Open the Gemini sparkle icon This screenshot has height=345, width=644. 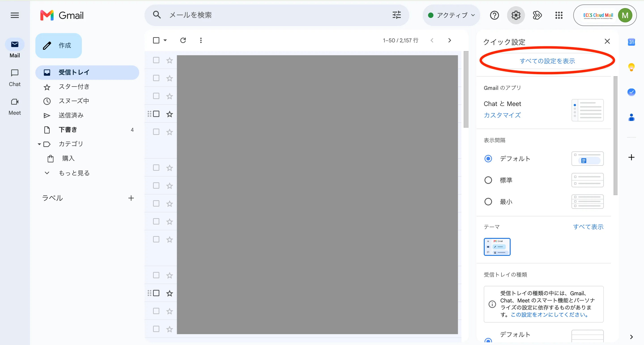(537, 15)
